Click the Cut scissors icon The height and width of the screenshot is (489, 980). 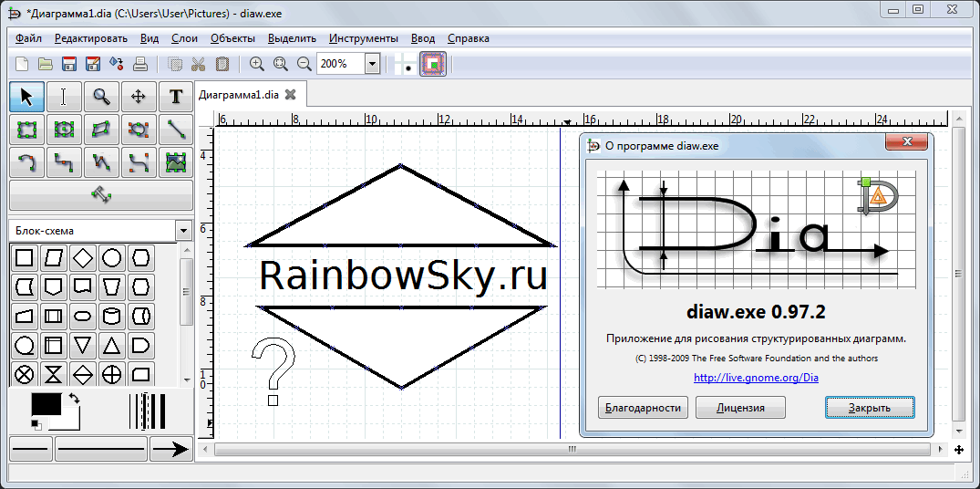point(198,64)
